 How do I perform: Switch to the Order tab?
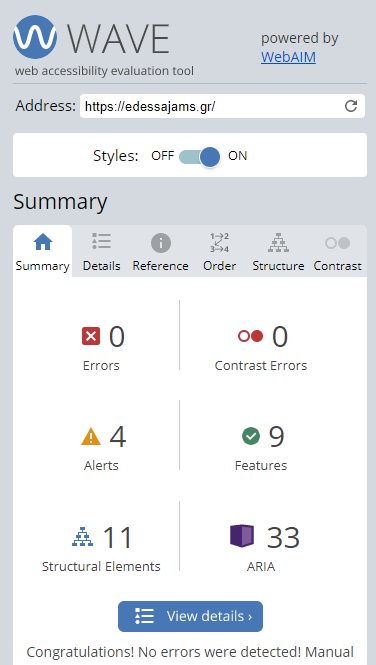coord(219,251)
